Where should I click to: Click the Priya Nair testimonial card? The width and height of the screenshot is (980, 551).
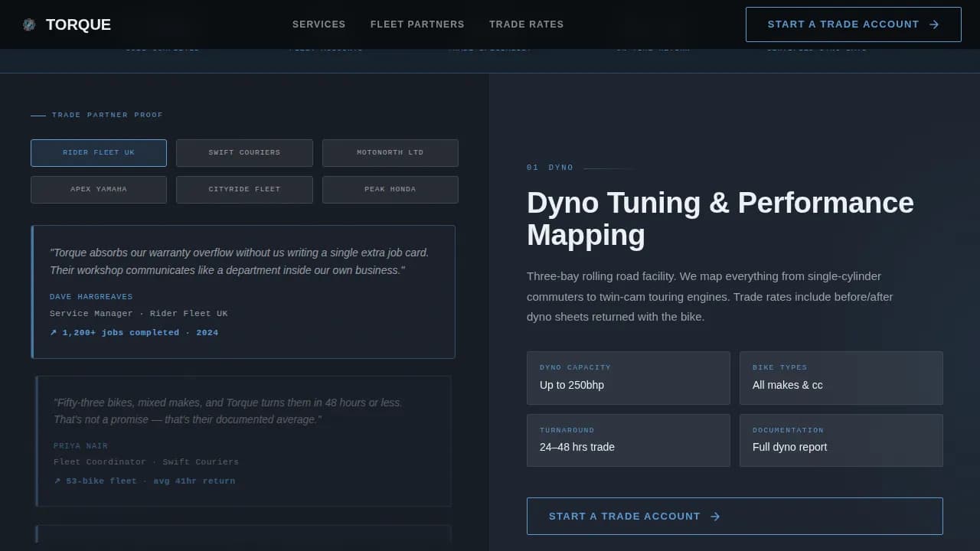tap(243, 441)
